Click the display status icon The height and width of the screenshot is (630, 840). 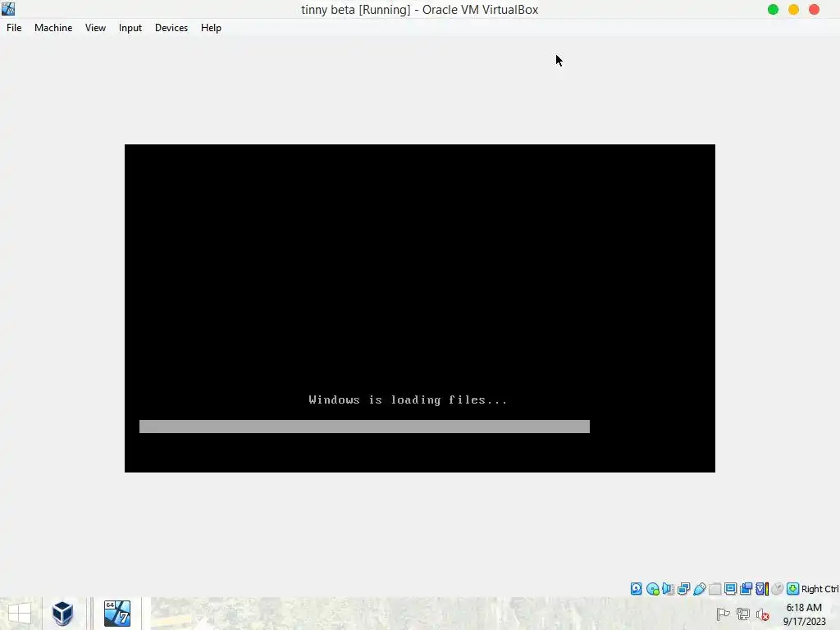tap(730, 589)
